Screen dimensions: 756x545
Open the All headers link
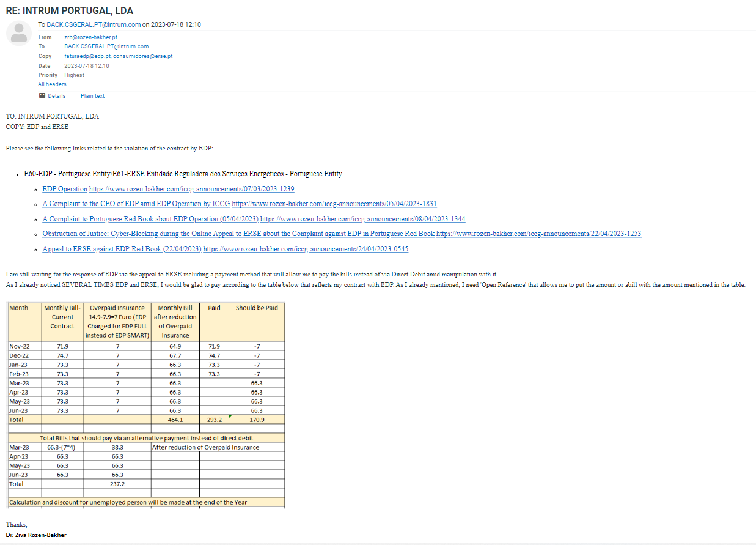54,84
